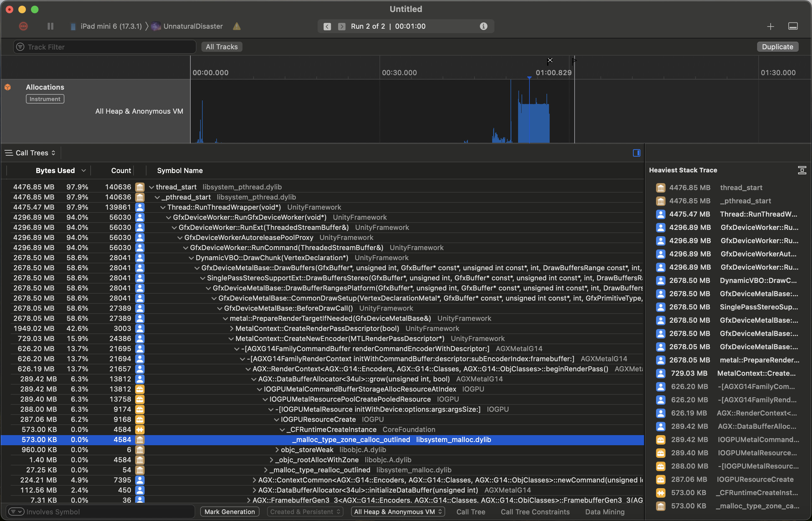The image size is (812, 521).
Task: Switch to the Data Mining tab
Action: point(605,512)
